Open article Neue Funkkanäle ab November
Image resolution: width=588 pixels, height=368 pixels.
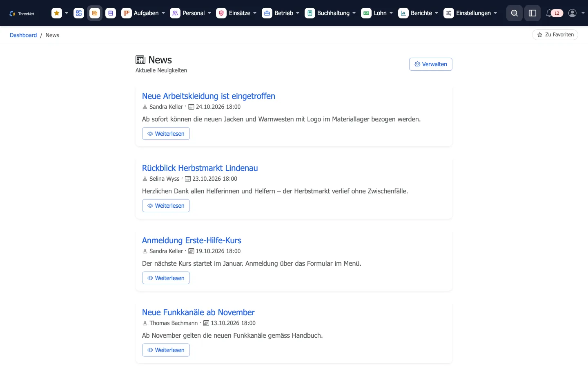coord(198,312)
